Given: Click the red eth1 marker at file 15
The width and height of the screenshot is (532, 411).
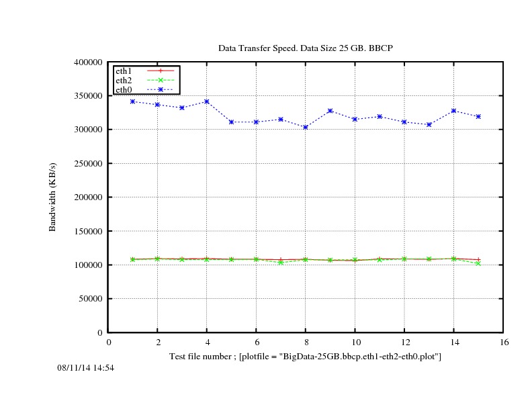Looking at the screenshot, I should (478, 259).
